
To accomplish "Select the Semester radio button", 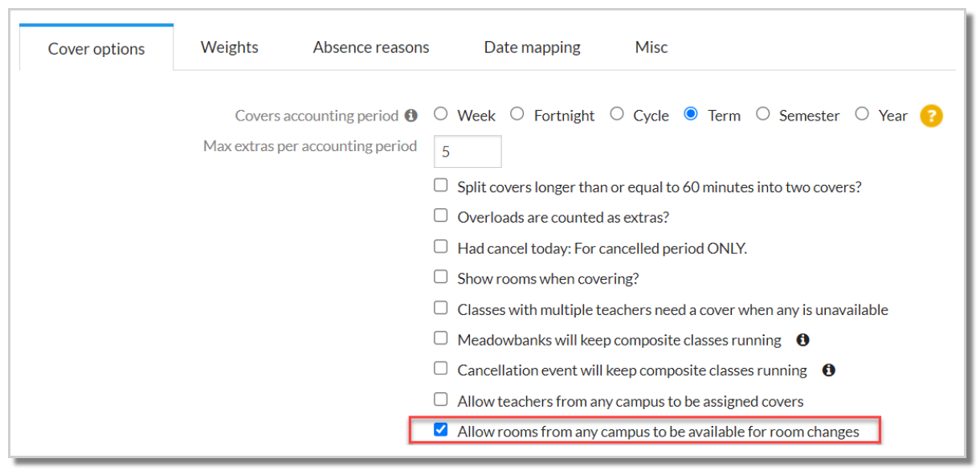I will coord(762,114).
